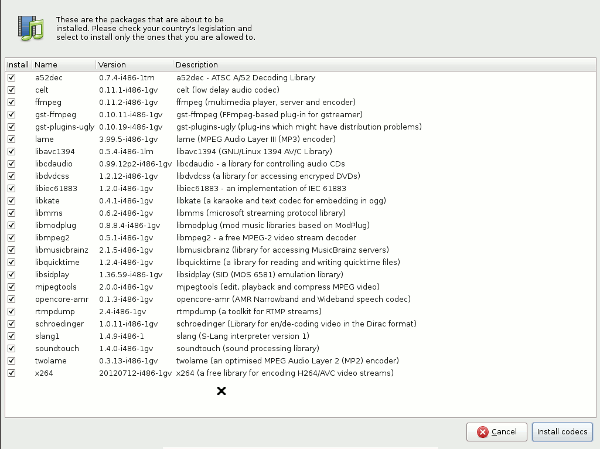Click the libmodplug mod music libraries description
The height and width of the screenshot is (449, 600).
point(273,225)
